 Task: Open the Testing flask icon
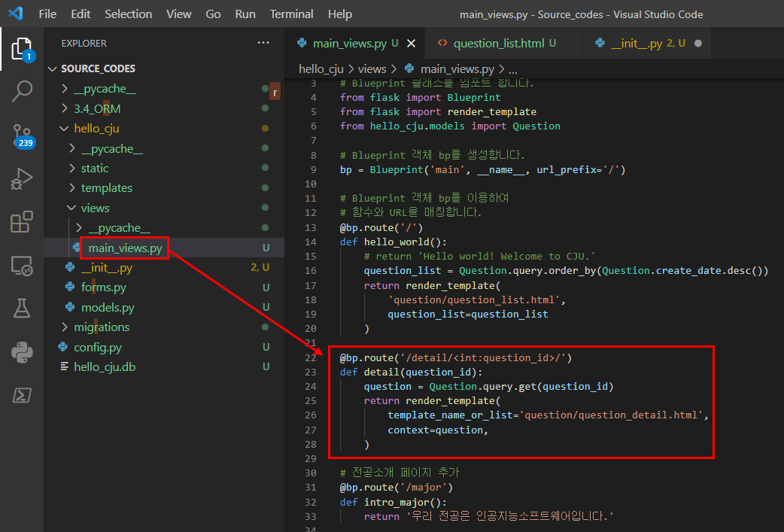pos(22,309)
